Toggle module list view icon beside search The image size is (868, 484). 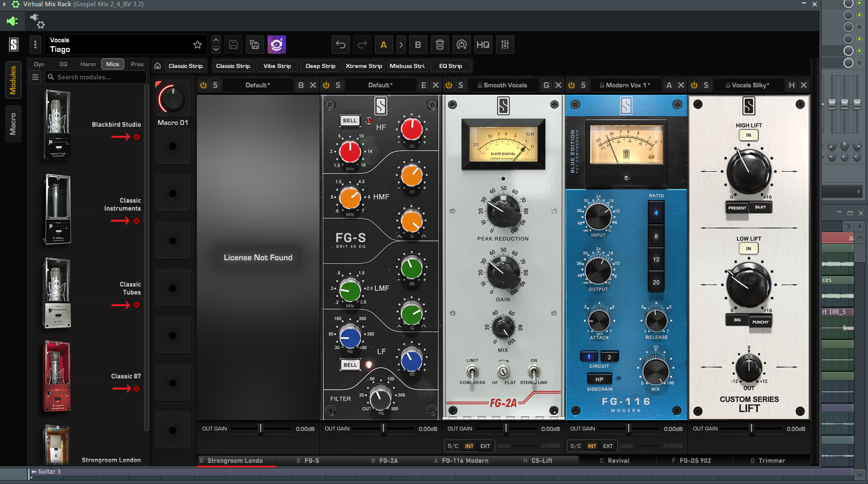point(35,77)
